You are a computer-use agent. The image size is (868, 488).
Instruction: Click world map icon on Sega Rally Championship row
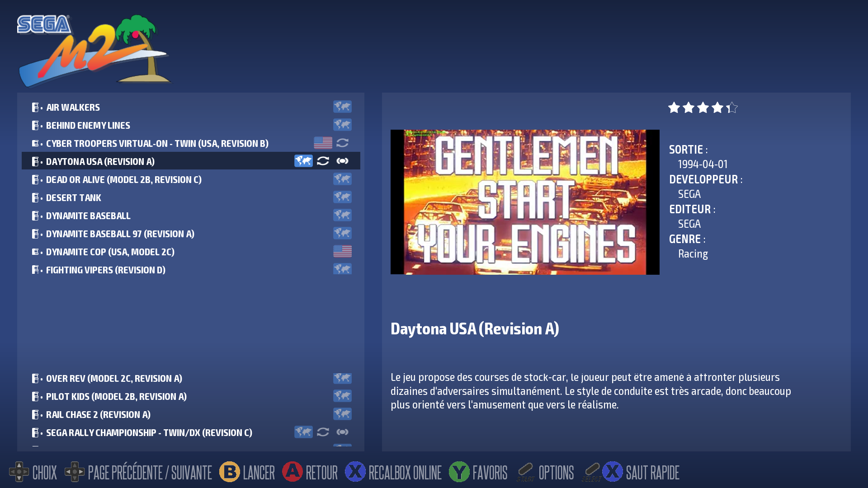click(x=303, y=432)
